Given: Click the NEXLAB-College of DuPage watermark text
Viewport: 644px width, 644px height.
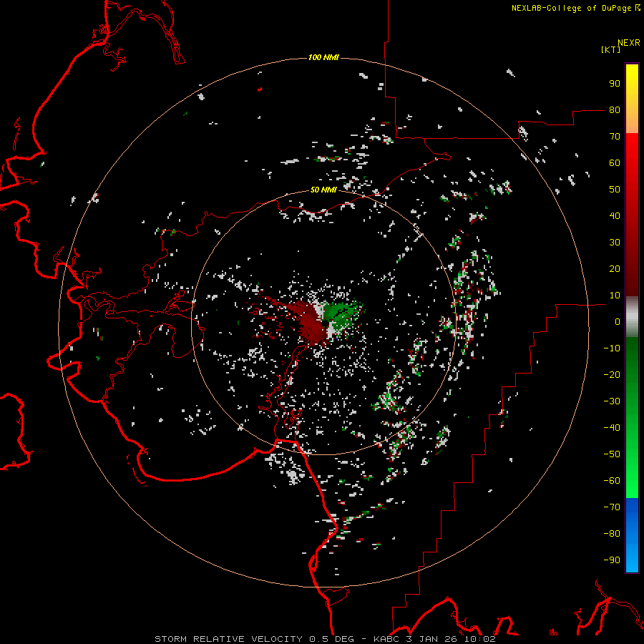Looking at the screenshot, I should point(575,8).
